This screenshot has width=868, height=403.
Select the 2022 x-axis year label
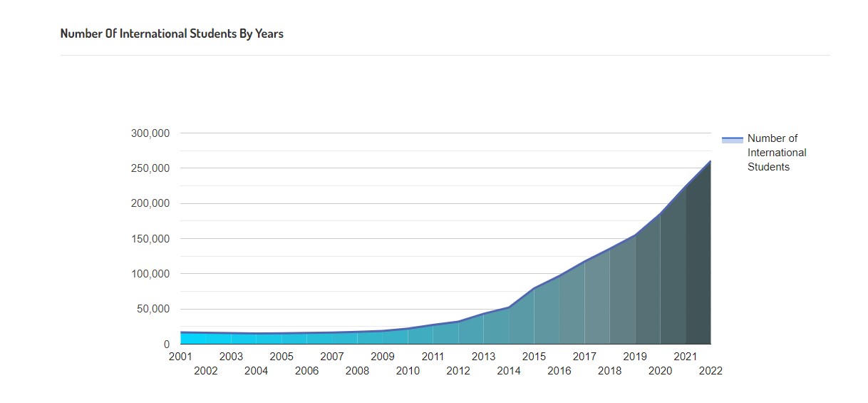711,371
